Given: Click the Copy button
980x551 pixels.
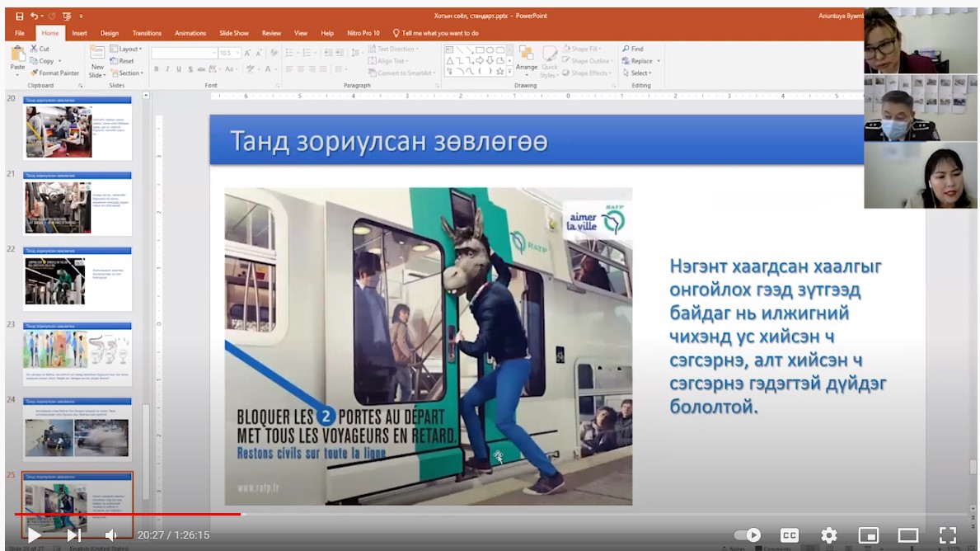Looking at the screenshot, I should click(43, 61).
